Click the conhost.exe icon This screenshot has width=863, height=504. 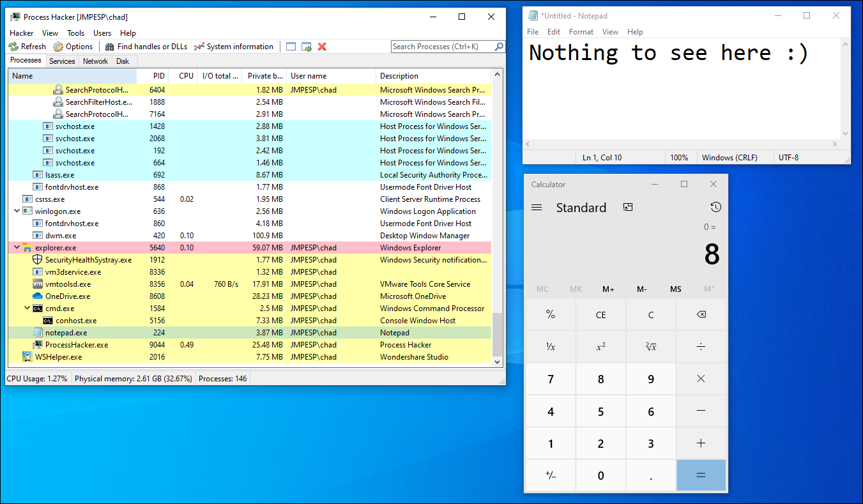(x=48, y=321)
